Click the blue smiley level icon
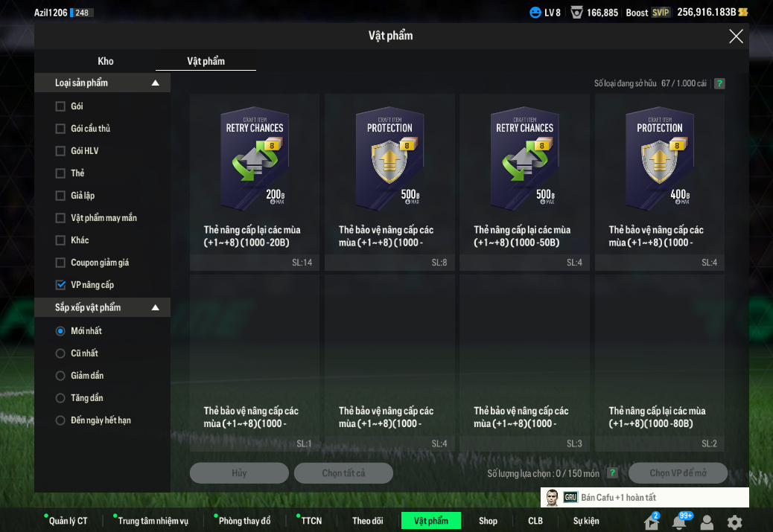This screenshot has height=532, width=773. [535, 12]
